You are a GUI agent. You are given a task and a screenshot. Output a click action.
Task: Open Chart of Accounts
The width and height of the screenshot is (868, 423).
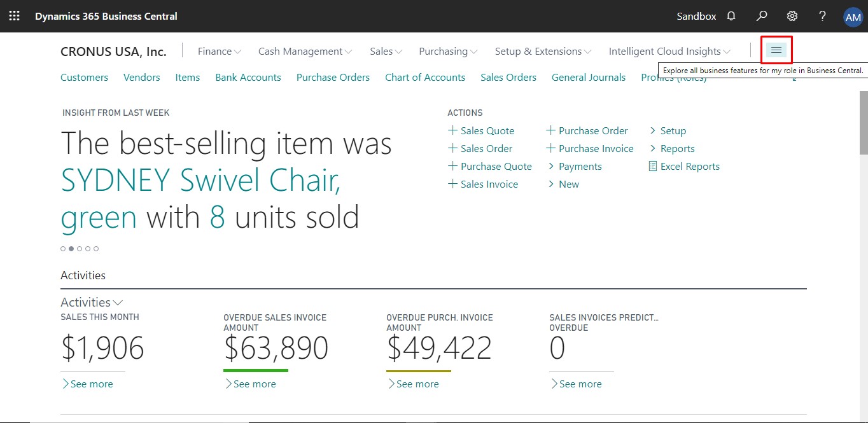tap(425, 77)
